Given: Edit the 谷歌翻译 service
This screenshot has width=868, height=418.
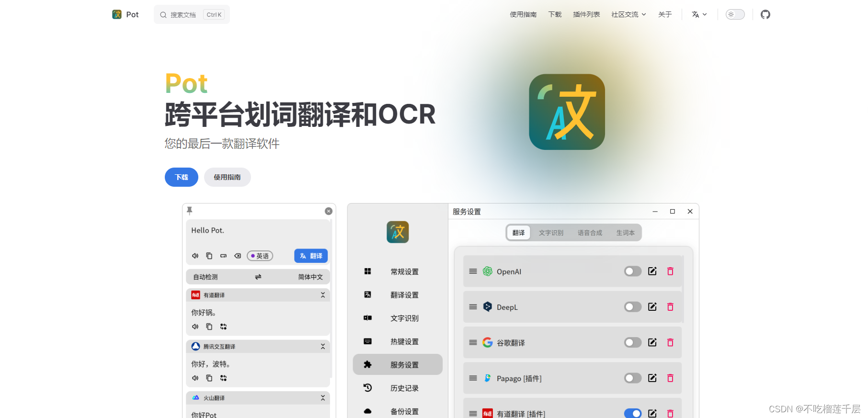Looking at the screenshot, I should [652, 342].
